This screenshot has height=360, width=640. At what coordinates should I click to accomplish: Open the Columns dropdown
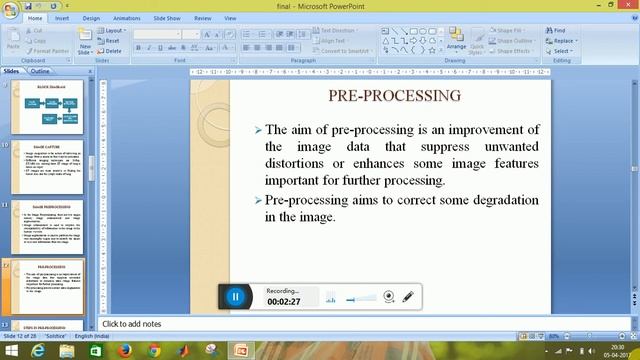coord(292,48)
